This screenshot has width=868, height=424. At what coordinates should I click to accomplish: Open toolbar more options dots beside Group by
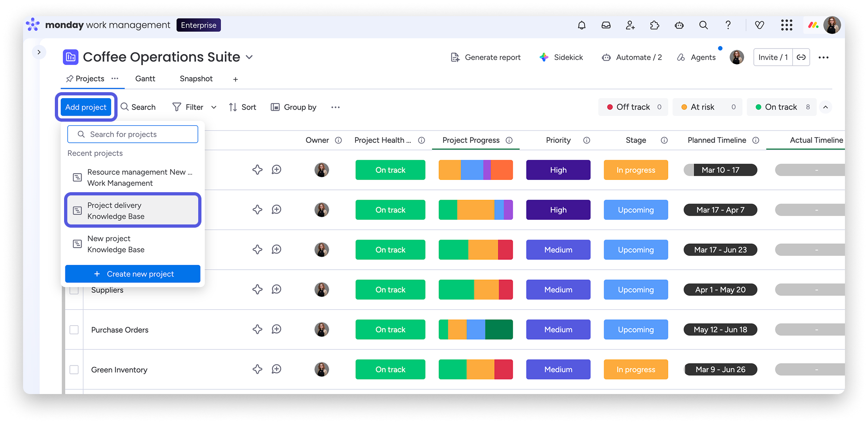(x=336, y=107)
